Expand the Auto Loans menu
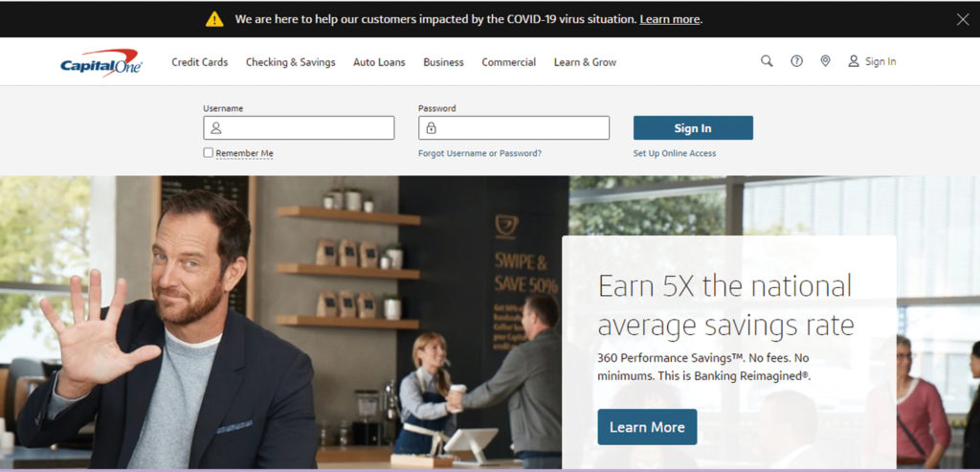 (379, 62)
